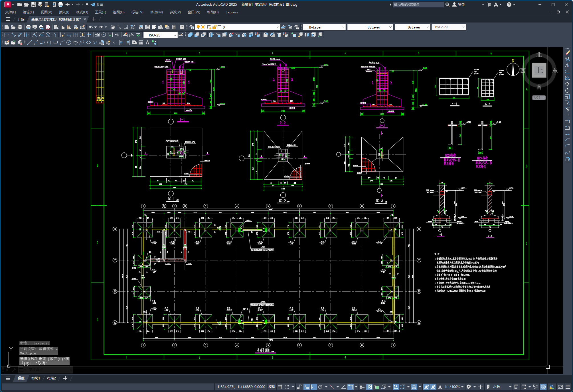Open the layer list dropdown

(278, 27)
